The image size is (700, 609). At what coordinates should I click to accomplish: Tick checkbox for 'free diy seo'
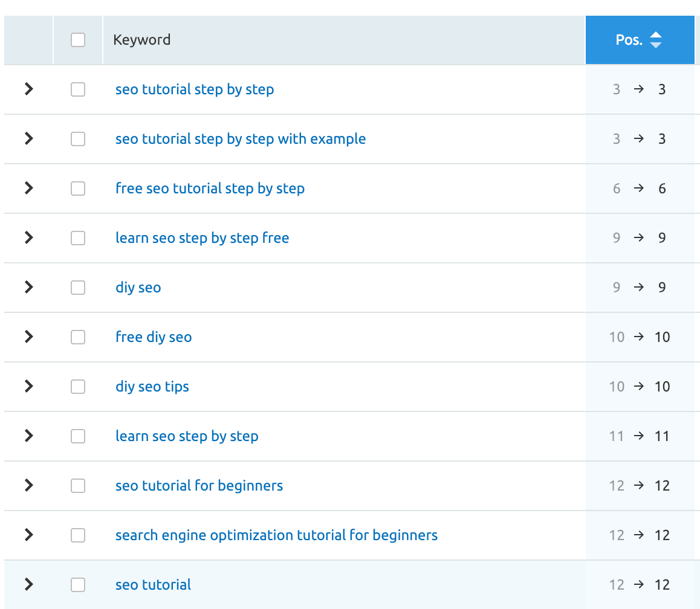tap(78, 337)
